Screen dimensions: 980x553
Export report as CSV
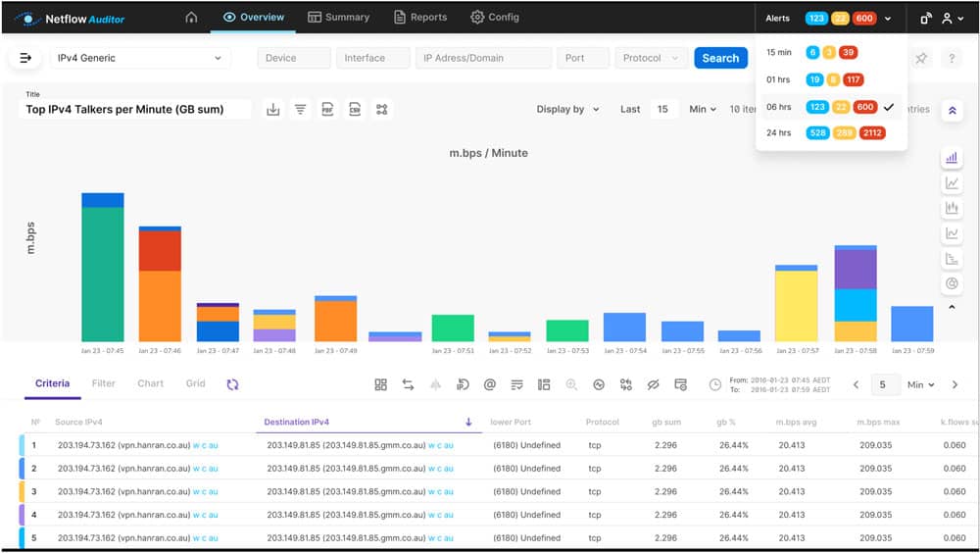[355, 110]
